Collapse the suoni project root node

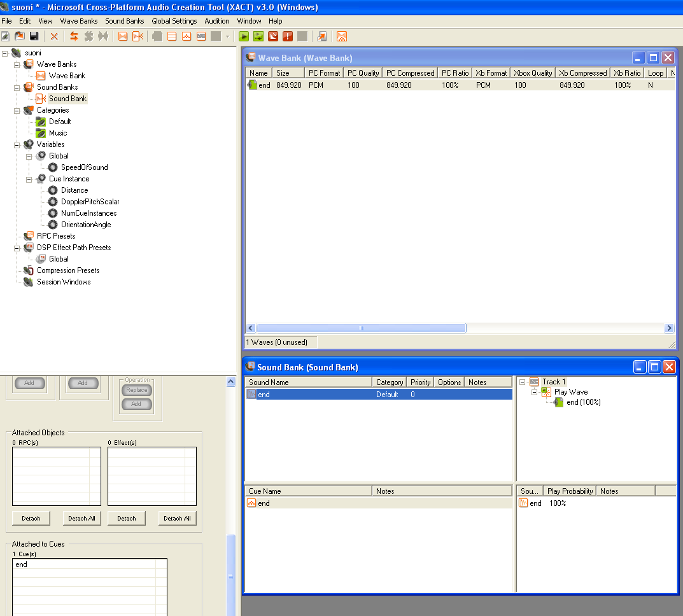pos(5,53)
